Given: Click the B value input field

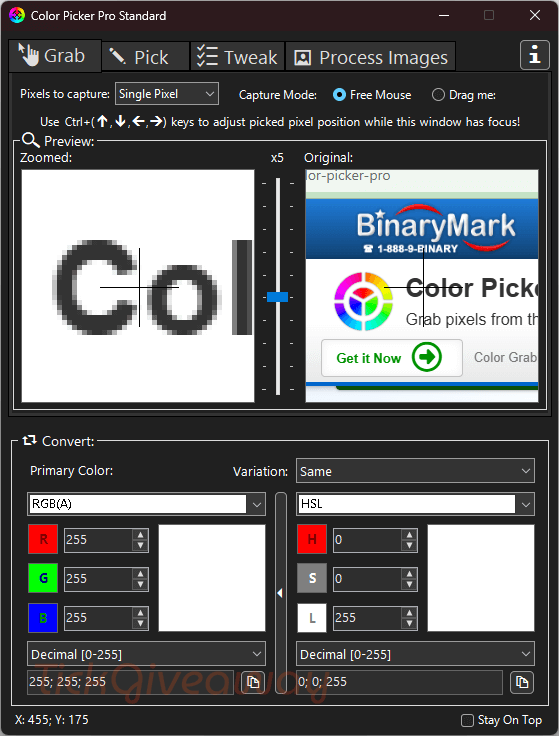Looking at the screenshot, I should 98,618.
